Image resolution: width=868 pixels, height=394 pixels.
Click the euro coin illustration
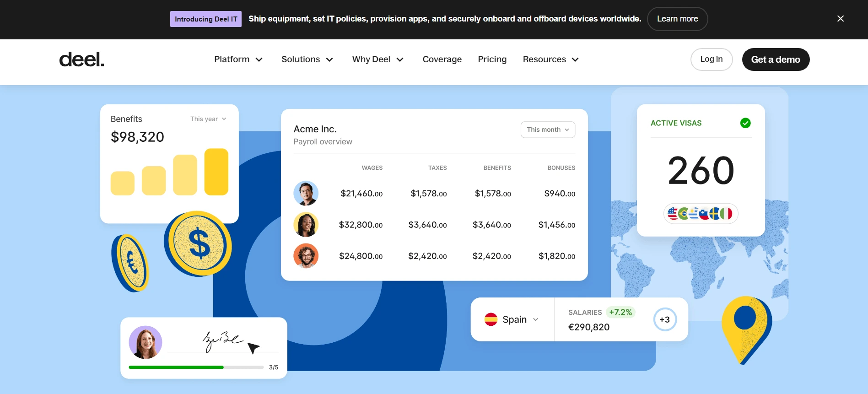tap(130, 263)
